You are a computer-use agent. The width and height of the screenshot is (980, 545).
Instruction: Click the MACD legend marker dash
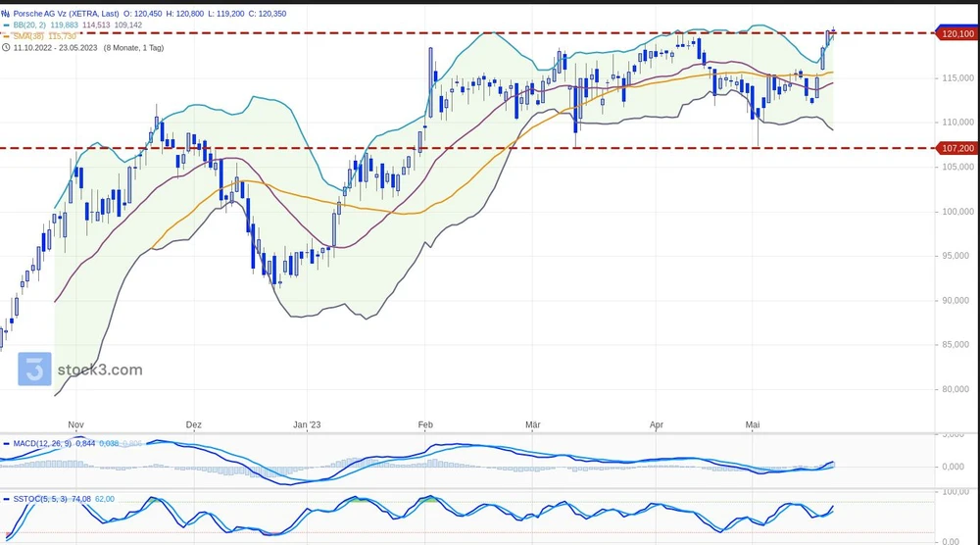(6, 443)
